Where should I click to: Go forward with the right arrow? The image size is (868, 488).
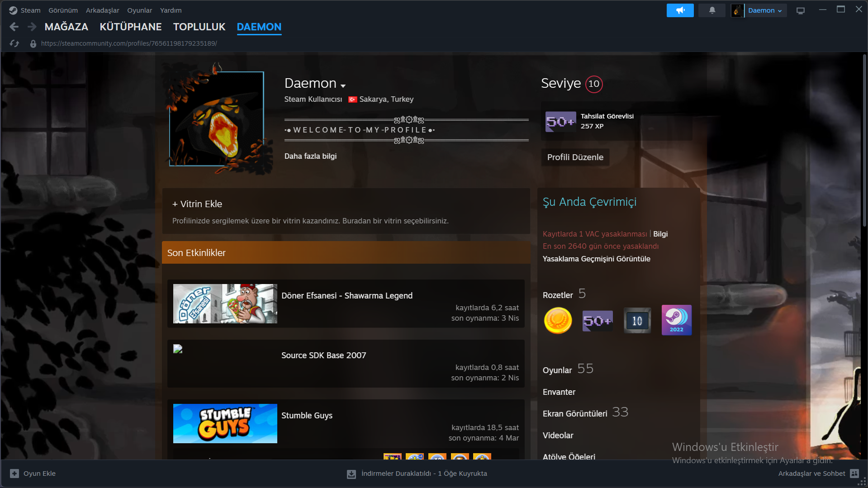tap(32, 27)
